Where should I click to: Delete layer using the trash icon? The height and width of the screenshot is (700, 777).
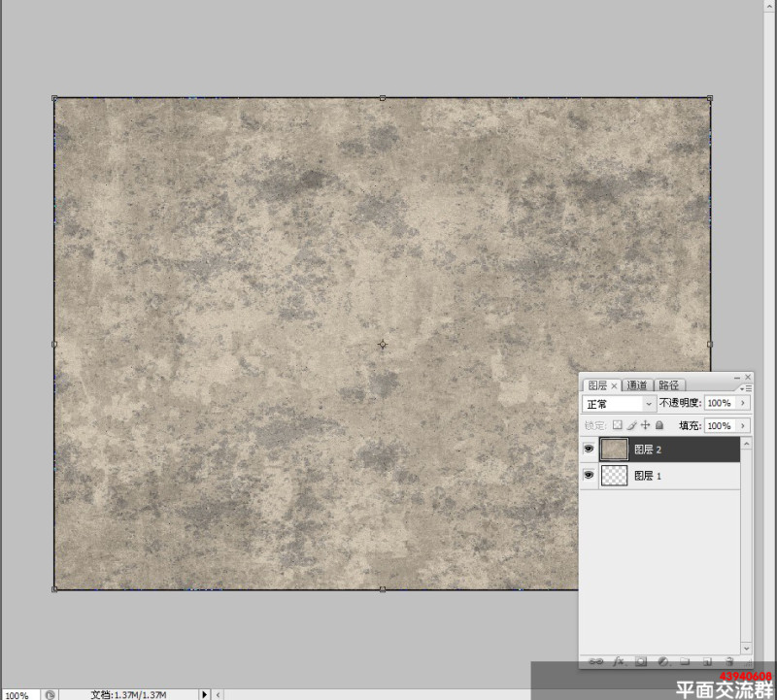point(729,661)
